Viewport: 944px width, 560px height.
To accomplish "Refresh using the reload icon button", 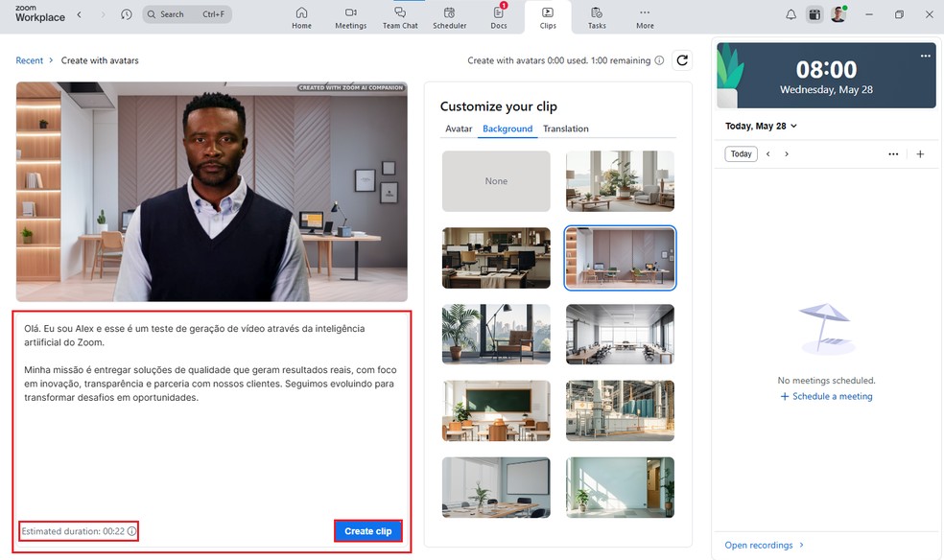I will pos(682,60).
